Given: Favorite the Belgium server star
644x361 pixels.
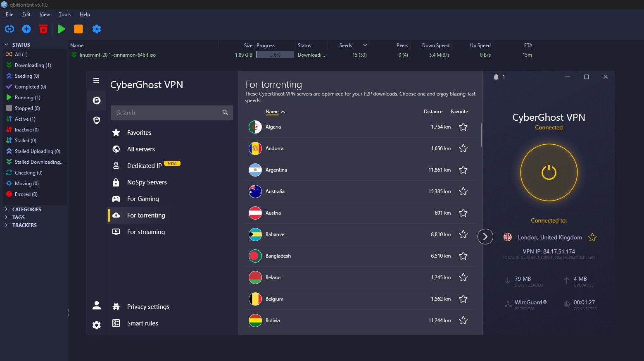Looking at the screenshot, I should (x=463, y=299).
